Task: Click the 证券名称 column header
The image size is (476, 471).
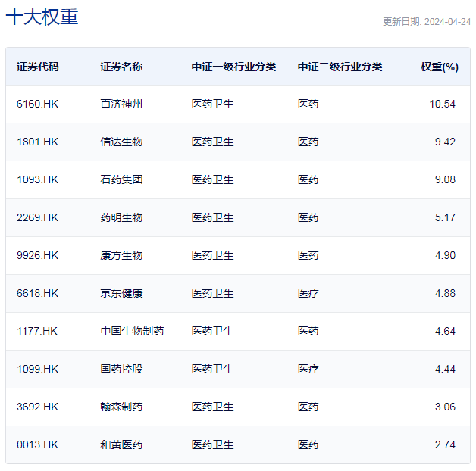Action: point(121,67)
